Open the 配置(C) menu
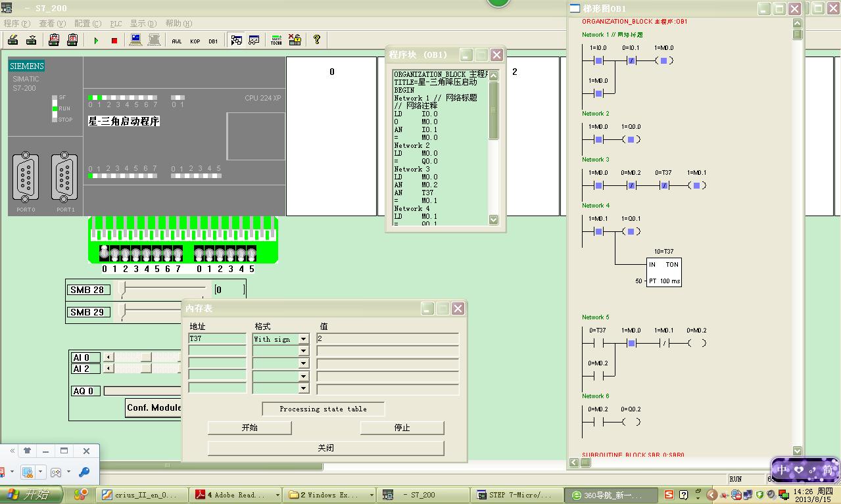 pos(87,24)
